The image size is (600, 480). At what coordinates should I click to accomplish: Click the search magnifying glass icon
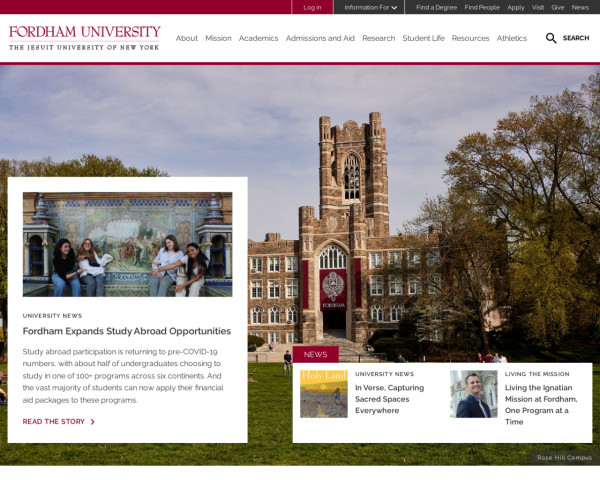551,38
